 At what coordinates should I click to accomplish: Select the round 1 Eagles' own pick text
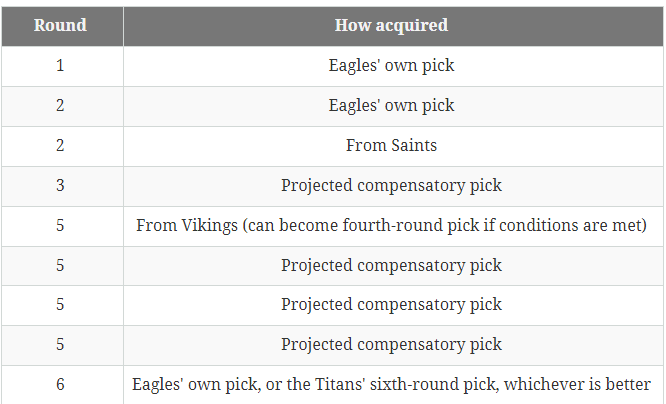[x=391, y=66]
